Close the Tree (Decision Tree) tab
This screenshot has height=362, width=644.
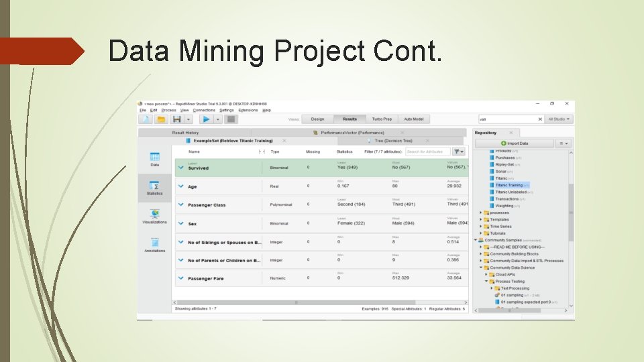[427, 141]
